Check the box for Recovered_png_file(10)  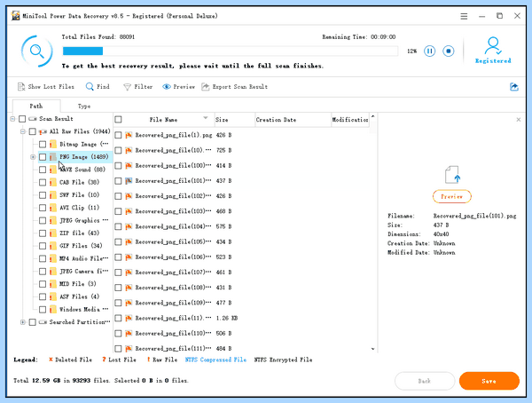118,150
